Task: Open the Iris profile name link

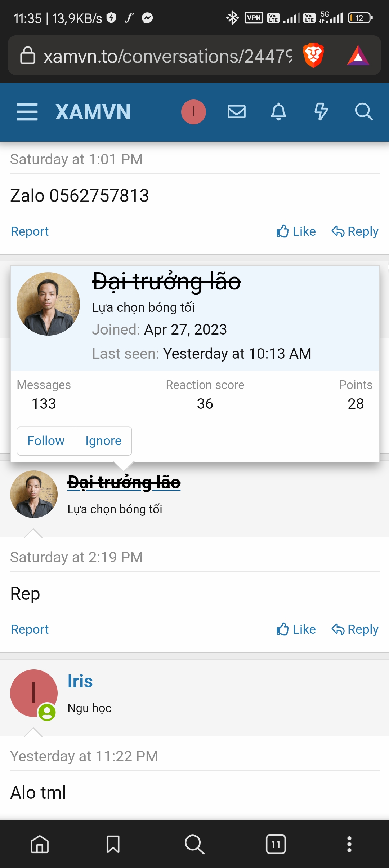Action: (x=80, y=681)
